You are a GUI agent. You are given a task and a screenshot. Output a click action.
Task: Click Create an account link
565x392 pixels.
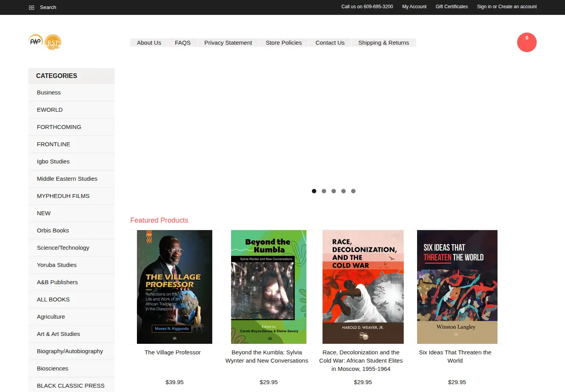click(x=518, y=7)
